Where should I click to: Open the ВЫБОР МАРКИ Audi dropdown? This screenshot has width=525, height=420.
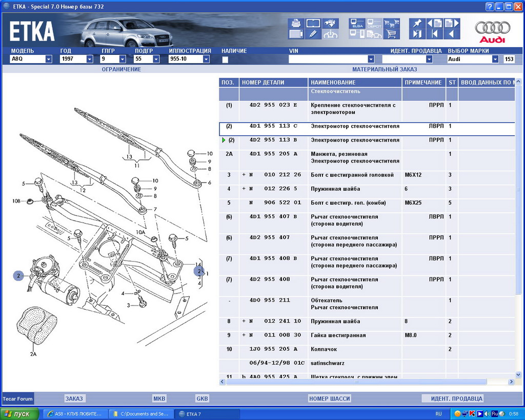495,59
